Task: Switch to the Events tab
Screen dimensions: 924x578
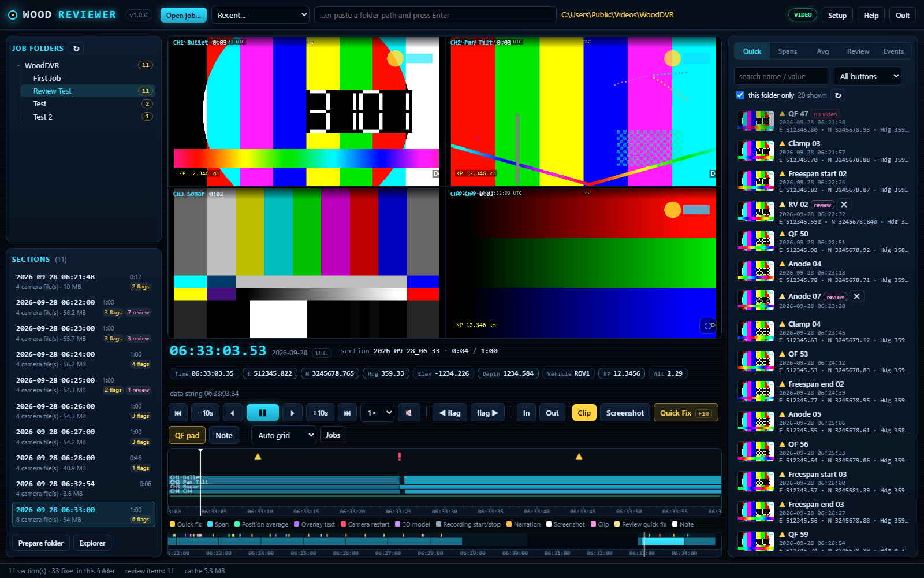Action: point(893,51)
